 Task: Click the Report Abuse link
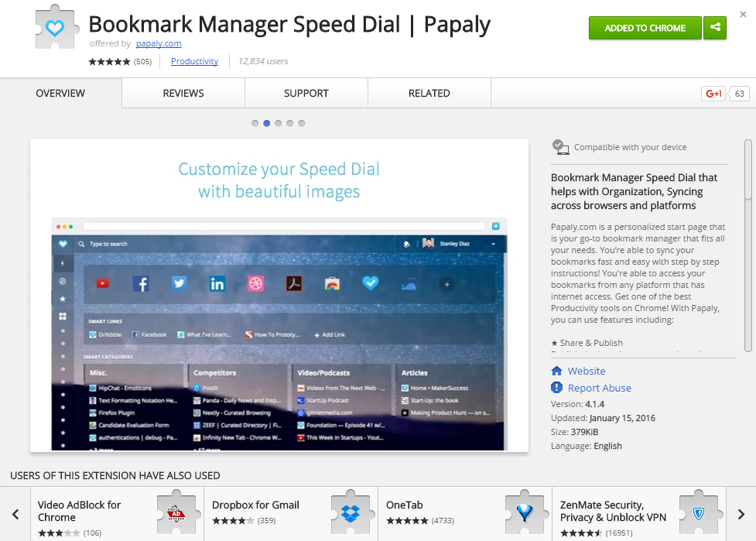pyautogui.click(x=599, y=389)
